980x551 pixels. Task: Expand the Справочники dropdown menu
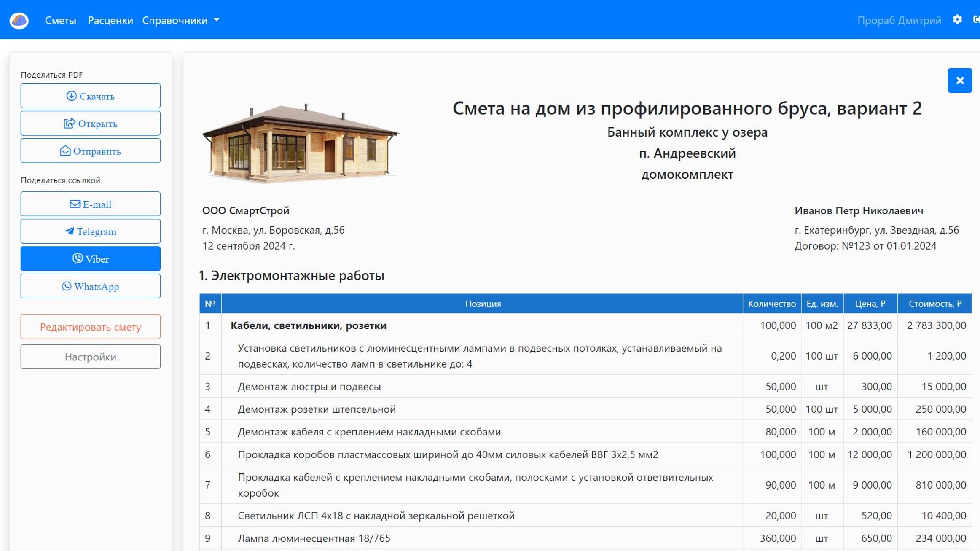(180, 20)
